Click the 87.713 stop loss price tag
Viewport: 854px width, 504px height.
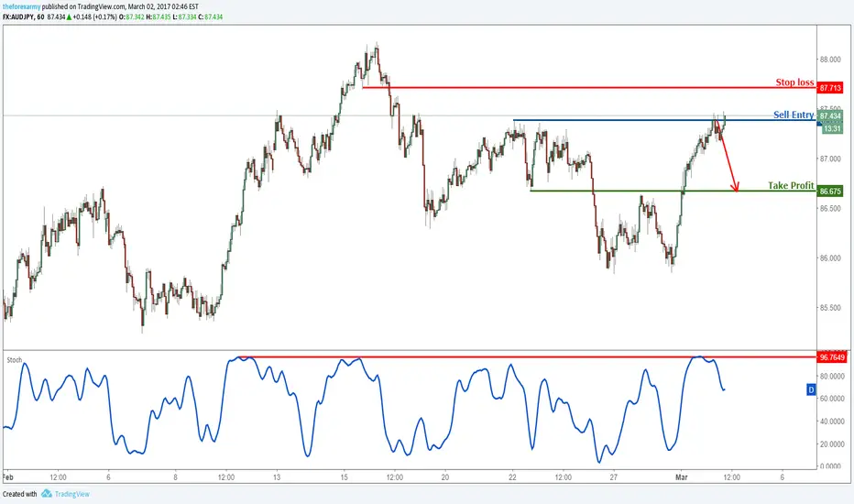pyautogui.click(x=830, y=88)
